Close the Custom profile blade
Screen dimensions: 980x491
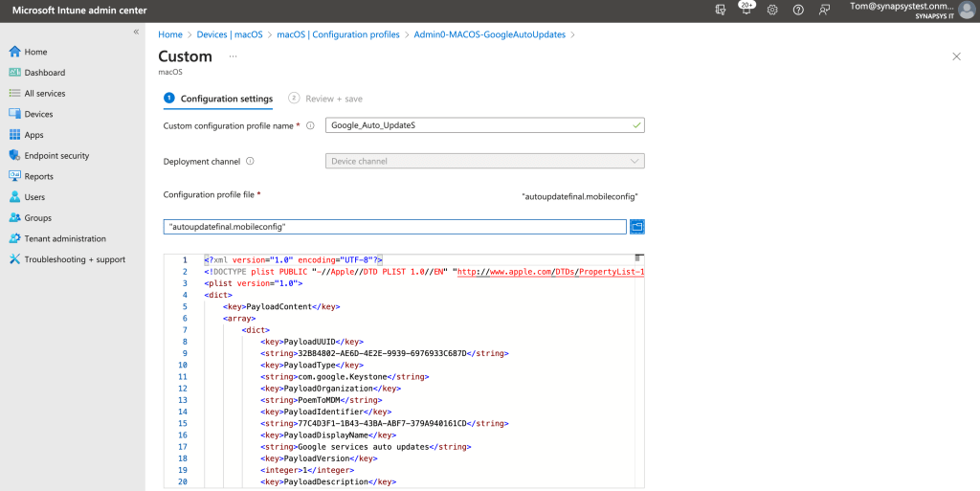pyautogui.click(x=956, y=57)
